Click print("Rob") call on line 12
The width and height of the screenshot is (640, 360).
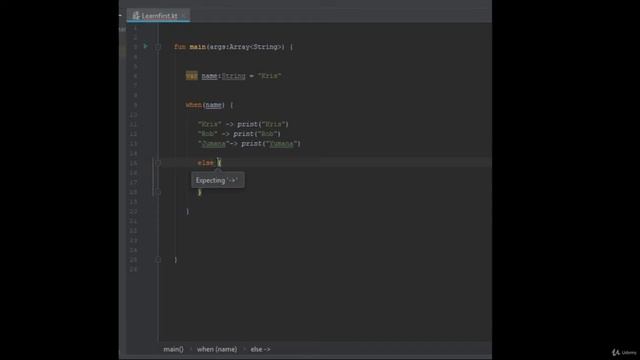pyautogui.click(x=257, y=134)
